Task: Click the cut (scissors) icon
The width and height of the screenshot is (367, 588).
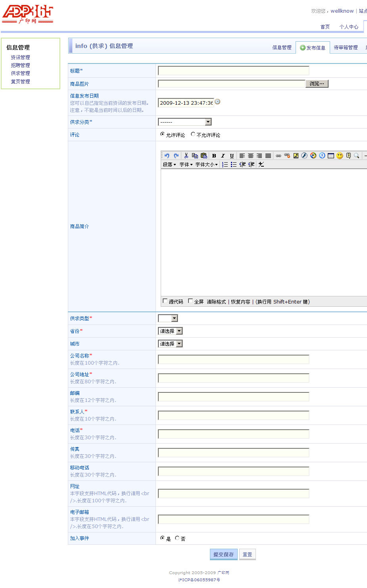Action: [x=186, y=156]
